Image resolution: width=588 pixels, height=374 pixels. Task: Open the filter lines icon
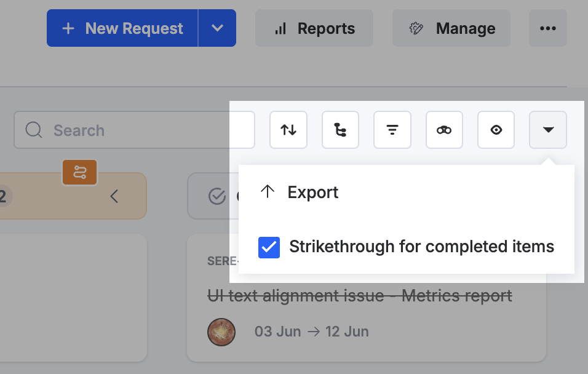click(392, 130)
